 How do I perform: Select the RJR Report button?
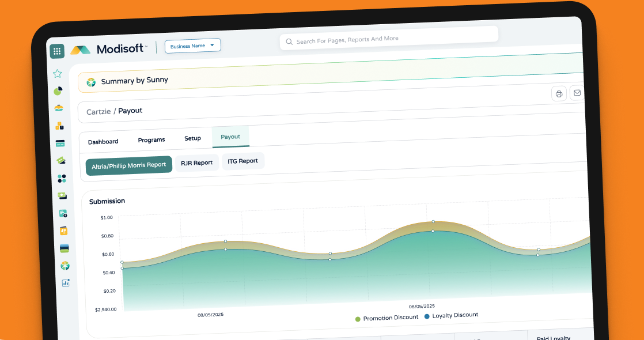197,163
